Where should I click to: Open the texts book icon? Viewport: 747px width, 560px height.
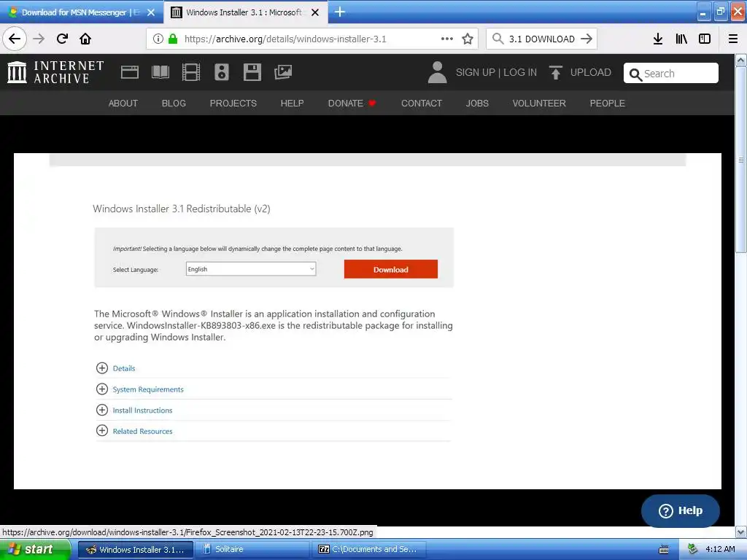point(160,72)
